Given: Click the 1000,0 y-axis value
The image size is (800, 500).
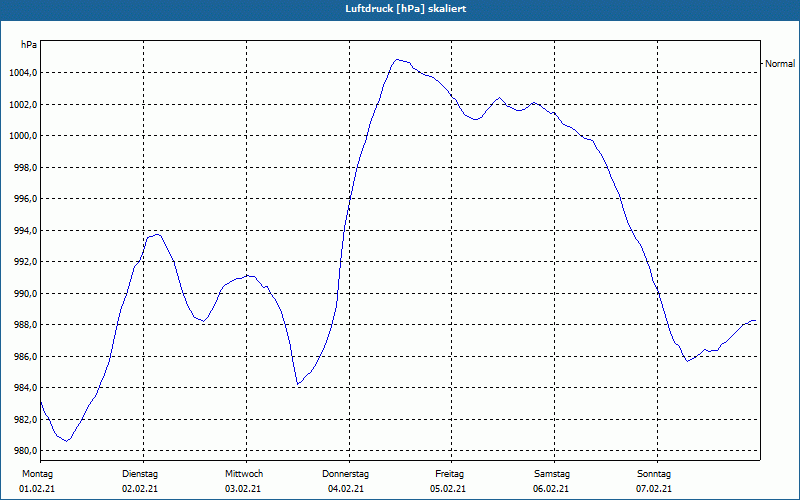Looking at the screenshot, I should 23,136.
